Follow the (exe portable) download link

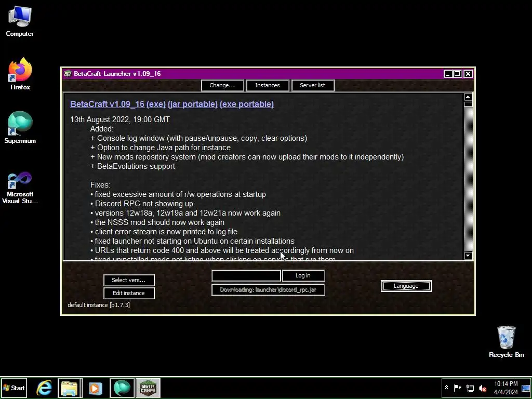click(x=247, y=104)
